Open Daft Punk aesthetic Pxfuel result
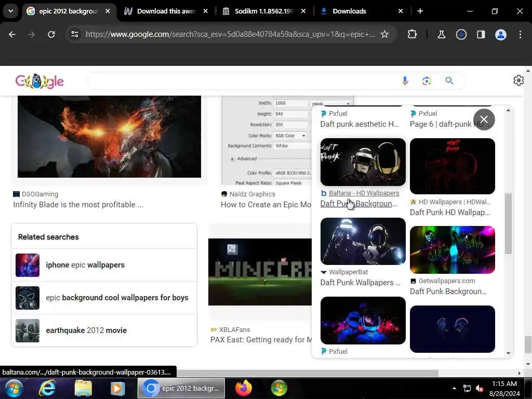 (360, 124)
